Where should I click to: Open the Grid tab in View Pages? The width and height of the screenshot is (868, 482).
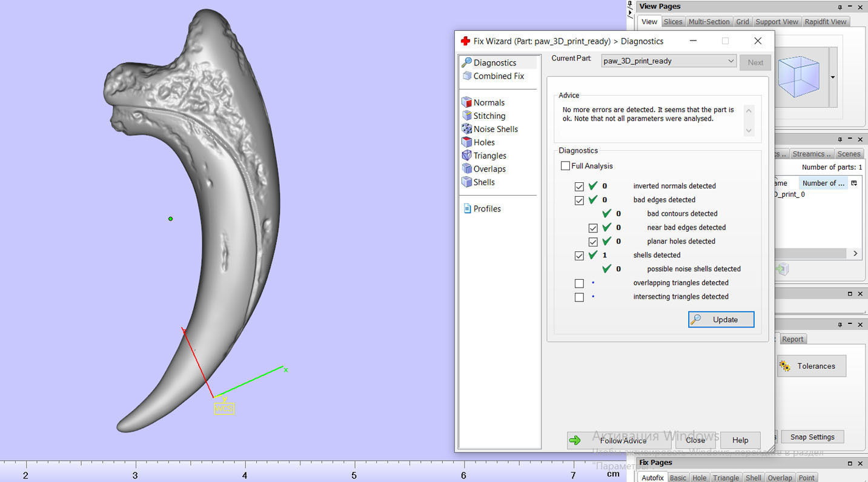[743, 22]
